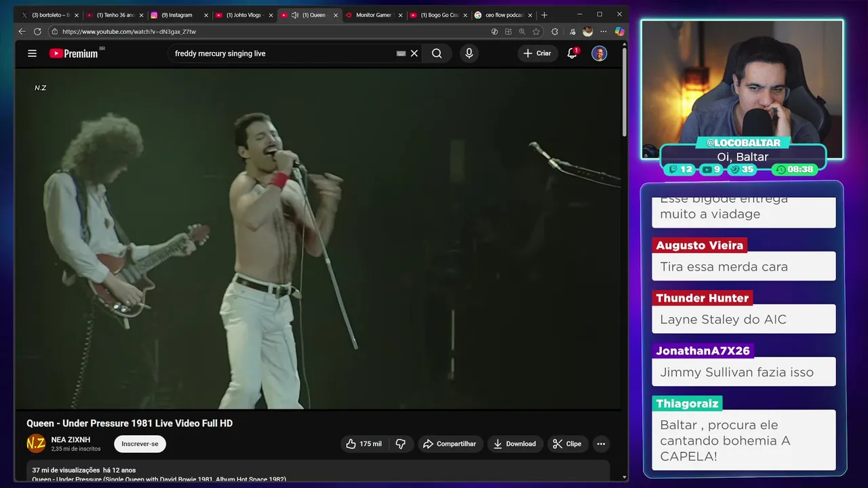Create a Clipe from the video

568,444
